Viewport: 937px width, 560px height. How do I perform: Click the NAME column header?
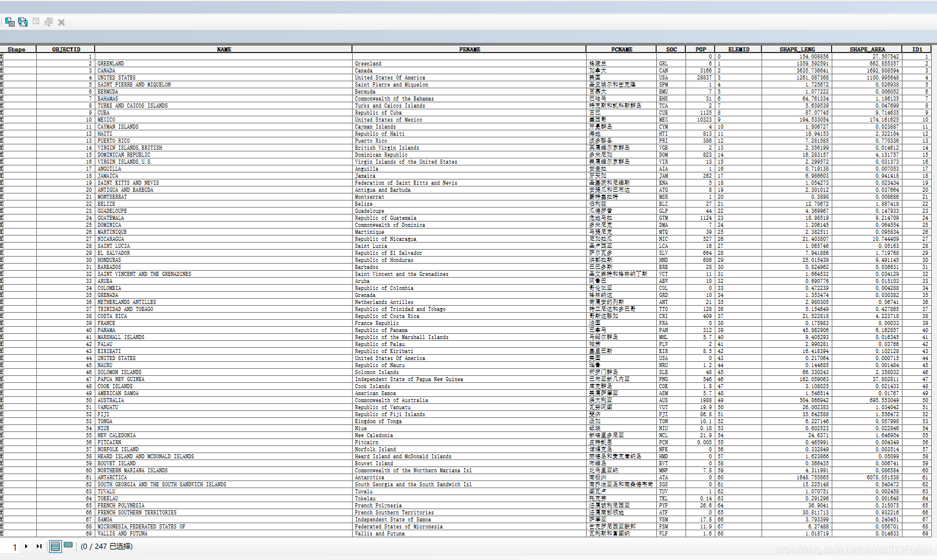tap(224, 49)
